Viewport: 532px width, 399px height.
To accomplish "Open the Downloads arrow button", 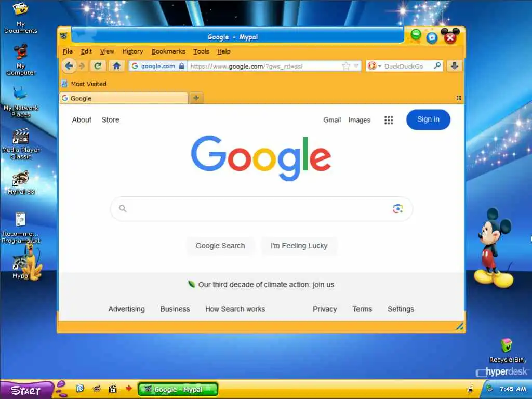I will (x=455, y=66).
